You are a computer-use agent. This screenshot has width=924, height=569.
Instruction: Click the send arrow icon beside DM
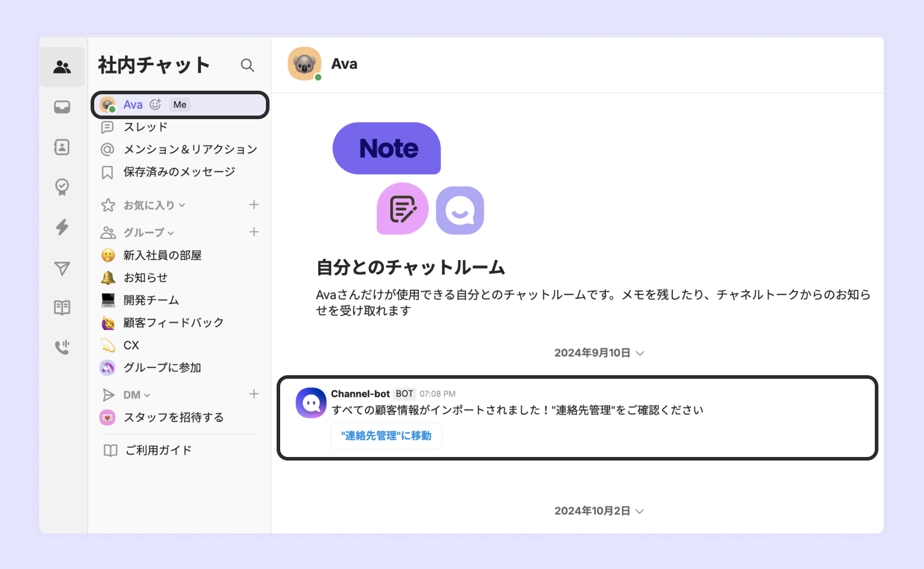click(108, 395)
